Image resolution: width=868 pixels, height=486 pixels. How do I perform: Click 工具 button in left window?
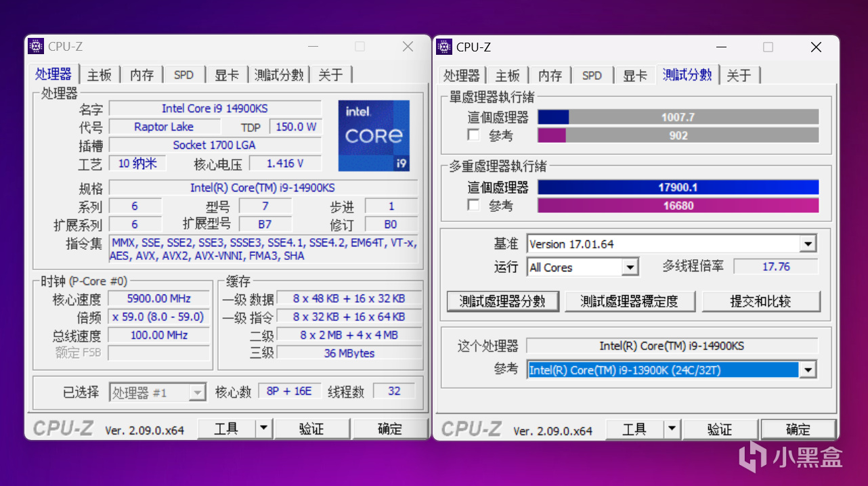point(227,428)
